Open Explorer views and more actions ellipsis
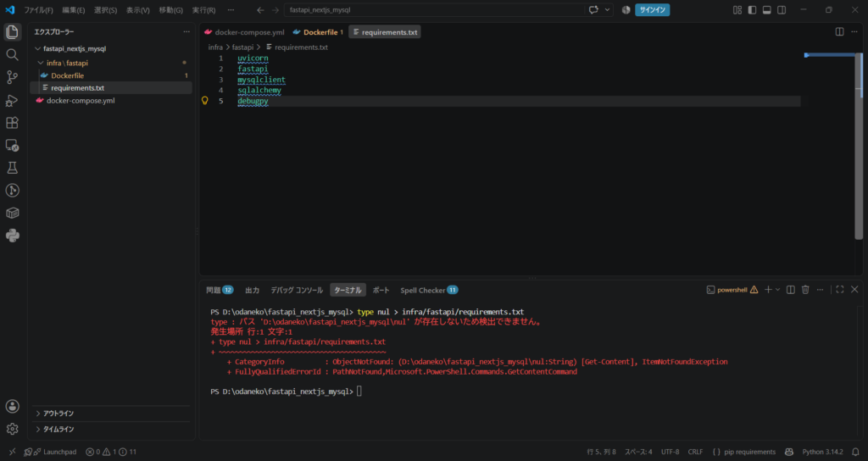This screenshot has width=868, height=461. point(186,32)
